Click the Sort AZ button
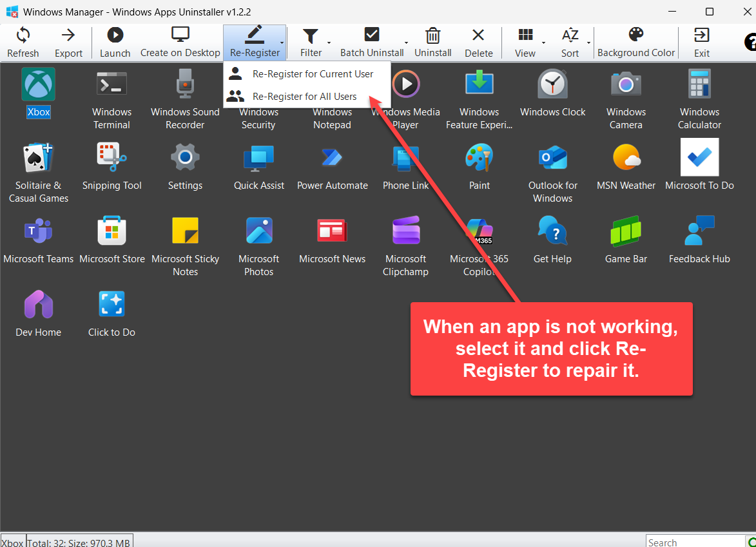 pos(570,43)
